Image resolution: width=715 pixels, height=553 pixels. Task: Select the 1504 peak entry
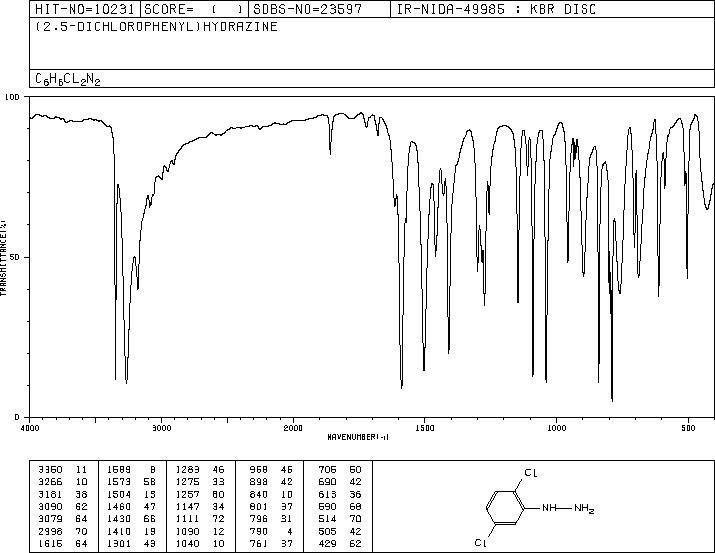click(x=131, y=494)
